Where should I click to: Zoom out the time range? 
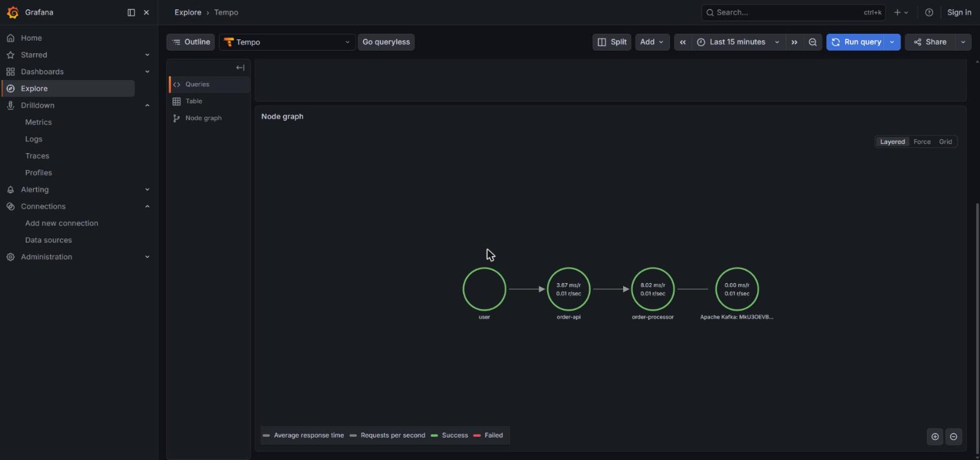812,42
